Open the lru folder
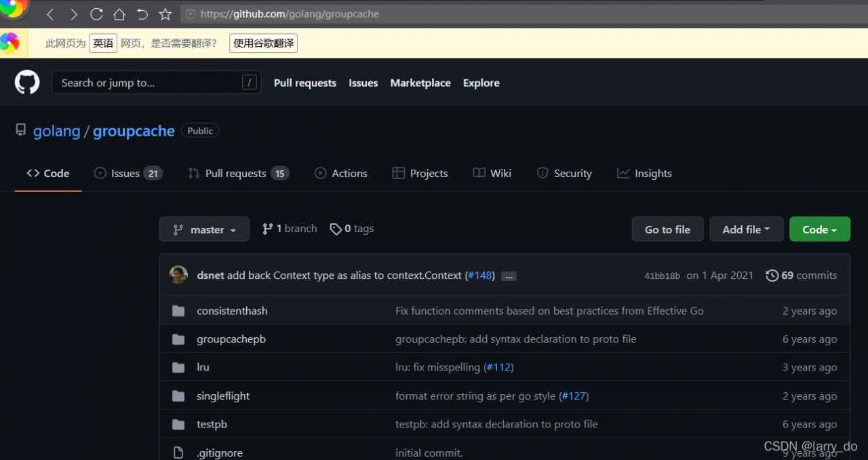The width and height of the screenshot is (868, 460). pos(203,367)
